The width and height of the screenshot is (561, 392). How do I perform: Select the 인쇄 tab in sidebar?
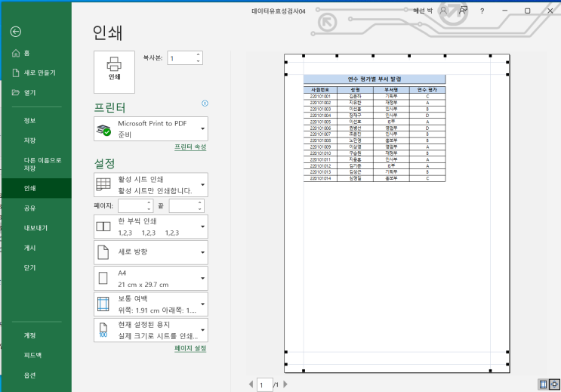tap(36, 188)
